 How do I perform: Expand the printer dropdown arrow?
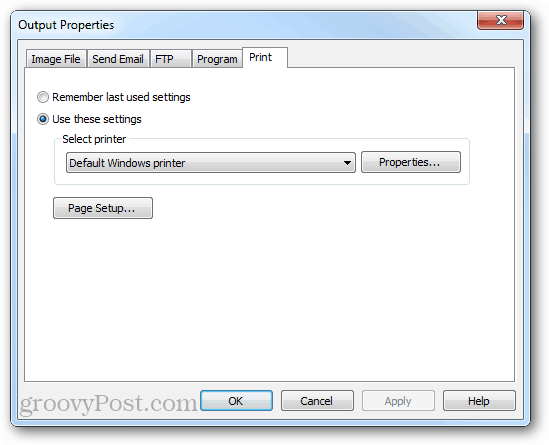(347, 162)
